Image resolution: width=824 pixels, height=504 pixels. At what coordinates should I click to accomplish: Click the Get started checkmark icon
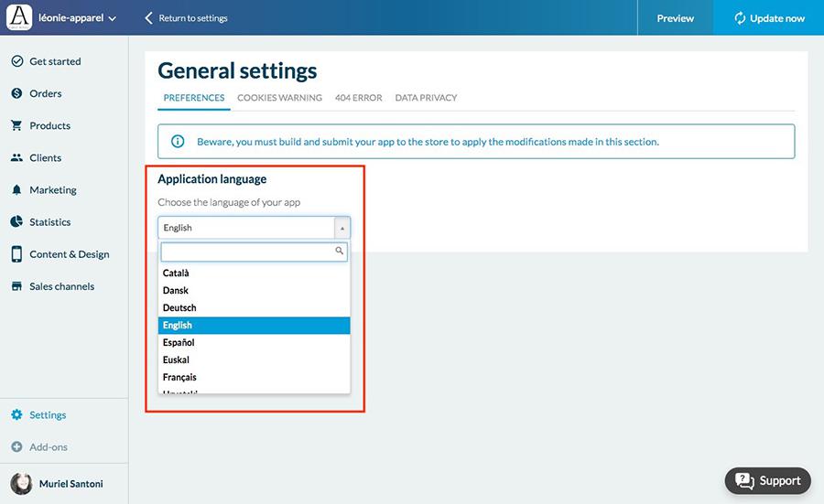[16, 61]
